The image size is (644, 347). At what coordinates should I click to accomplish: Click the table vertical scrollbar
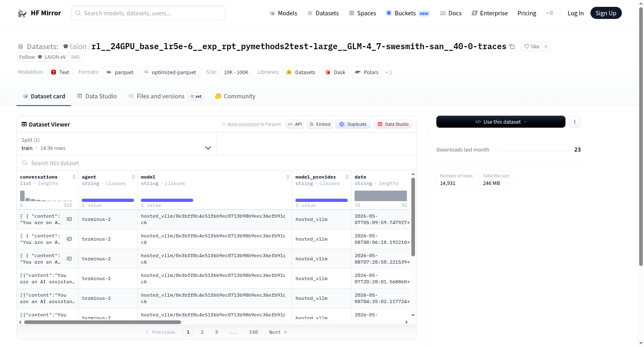pos(413,217)
